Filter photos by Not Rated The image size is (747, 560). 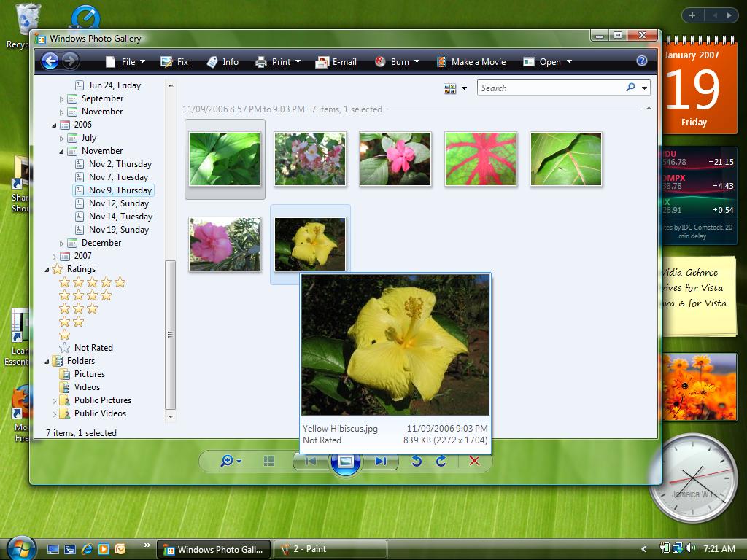coord(86,348)
